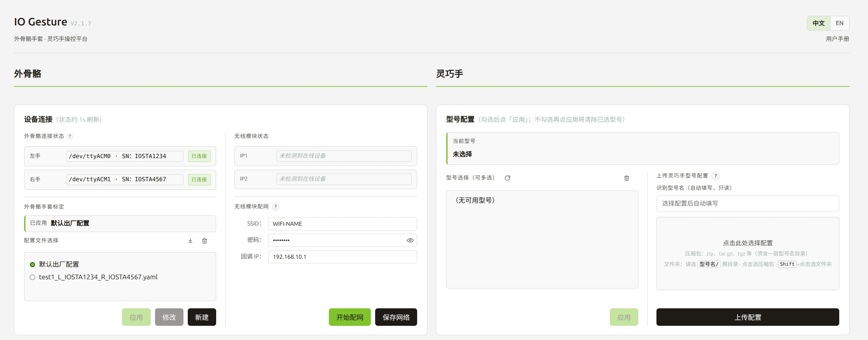Switch language to EN
868x340 pixels.
(839, 23)
